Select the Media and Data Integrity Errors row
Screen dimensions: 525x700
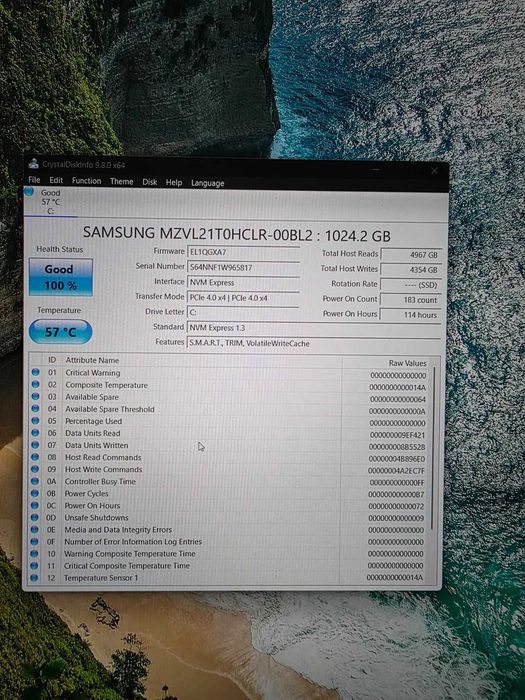click(229, 530)
